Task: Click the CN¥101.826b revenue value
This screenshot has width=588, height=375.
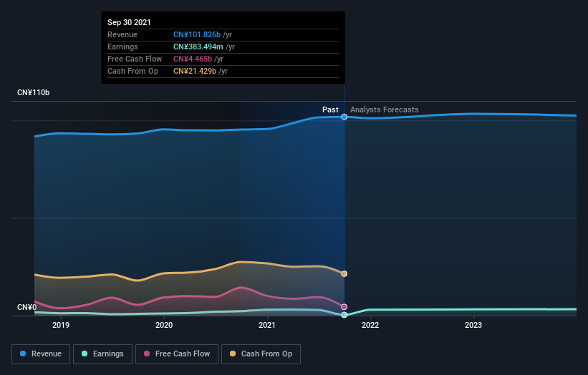Action: tap(197, 34)
